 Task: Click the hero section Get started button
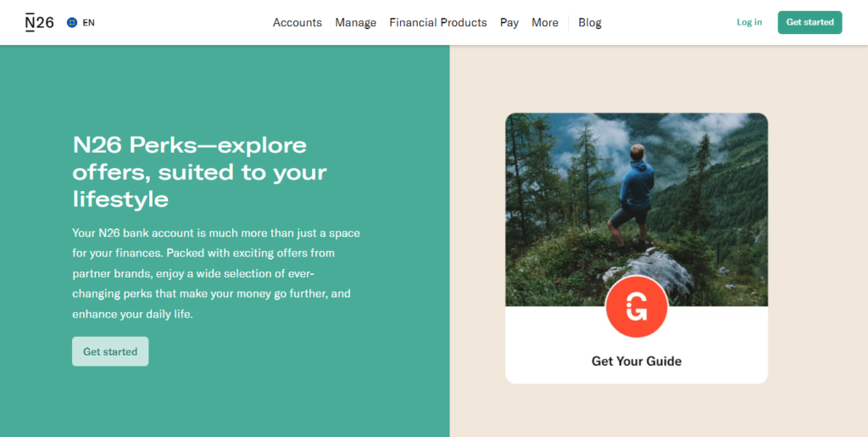coord(110,351)
